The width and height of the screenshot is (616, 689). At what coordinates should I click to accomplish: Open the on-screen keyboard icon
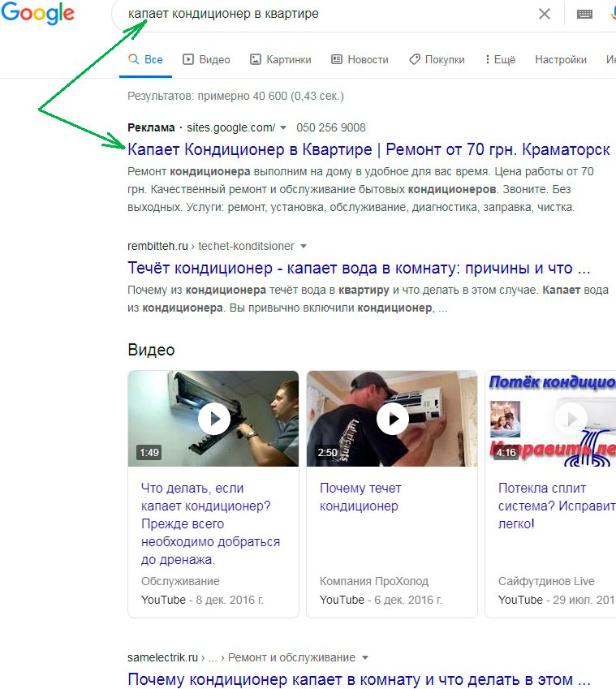[584, 14]
